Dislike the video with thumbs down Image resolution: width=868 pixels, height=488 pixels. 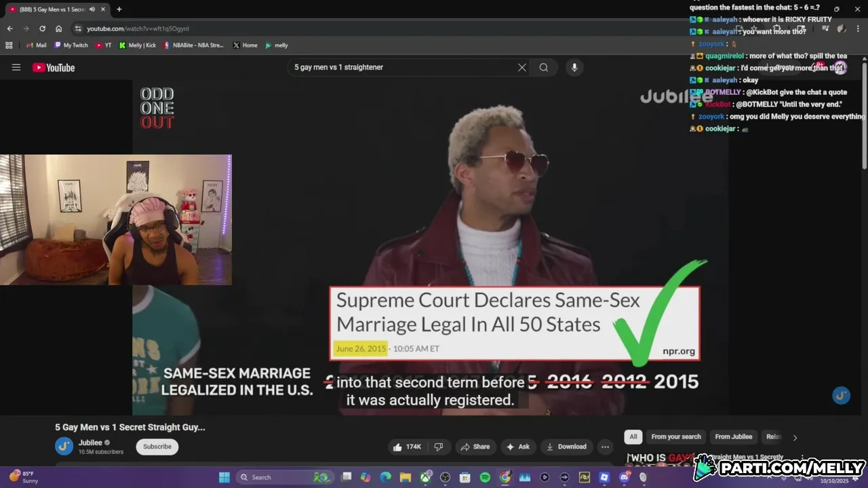[x=439, y=447]
